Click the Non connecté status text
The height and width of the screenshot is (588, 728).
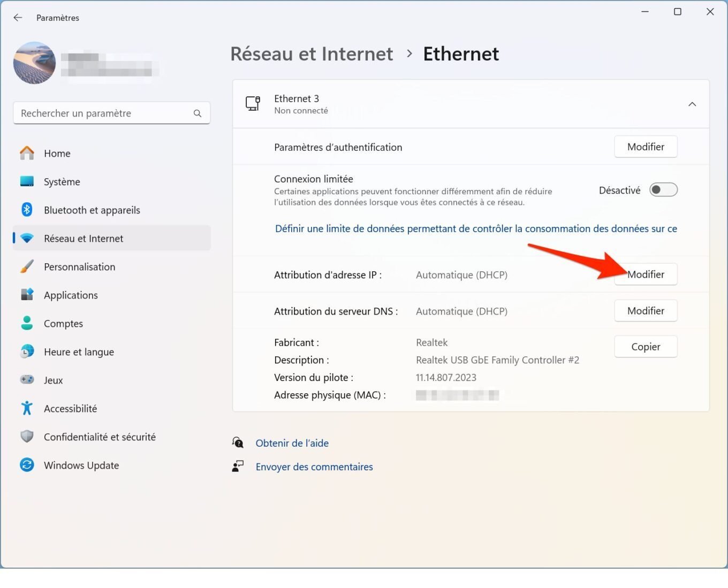pos(301,111)
